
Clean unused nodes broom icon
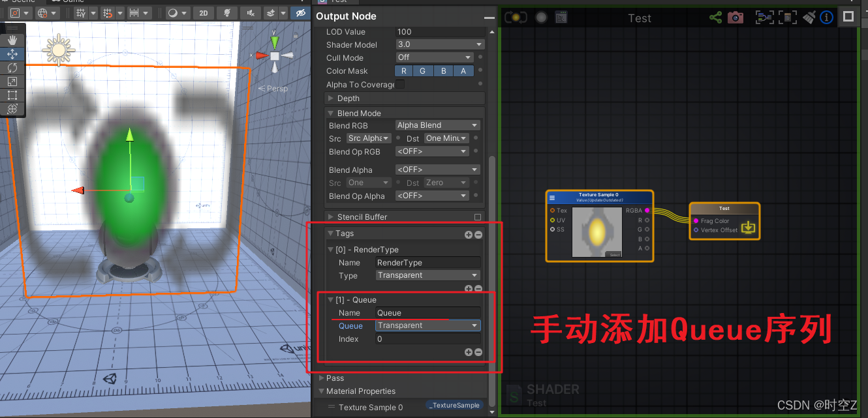(809, 18)
